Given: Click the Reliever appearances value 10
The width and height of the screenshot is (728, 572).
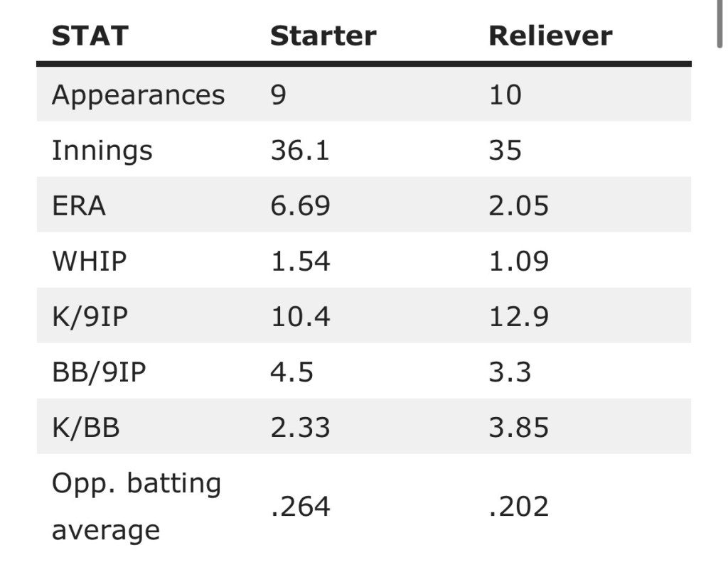Looking at the screenshot, I should click(505, 95).
